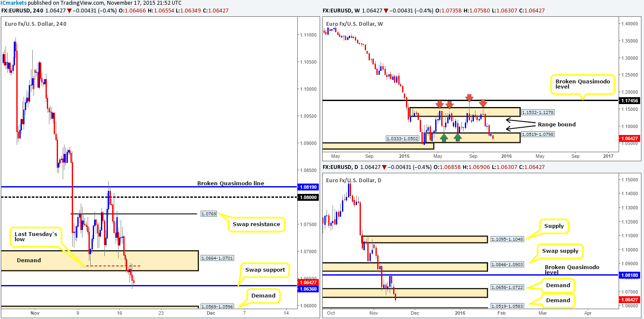This screenshot has height=319, width=644.
Task: Click the highest red arrow on weekly chart
Action: [470, 98]
